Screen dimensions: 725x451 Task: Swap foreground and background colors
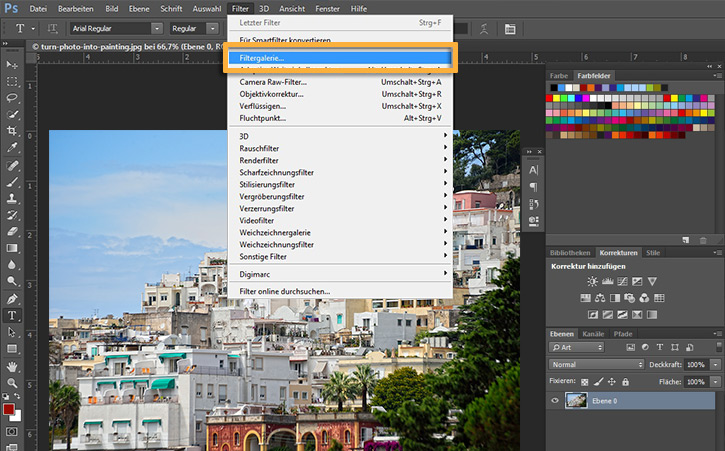[17, 396]
